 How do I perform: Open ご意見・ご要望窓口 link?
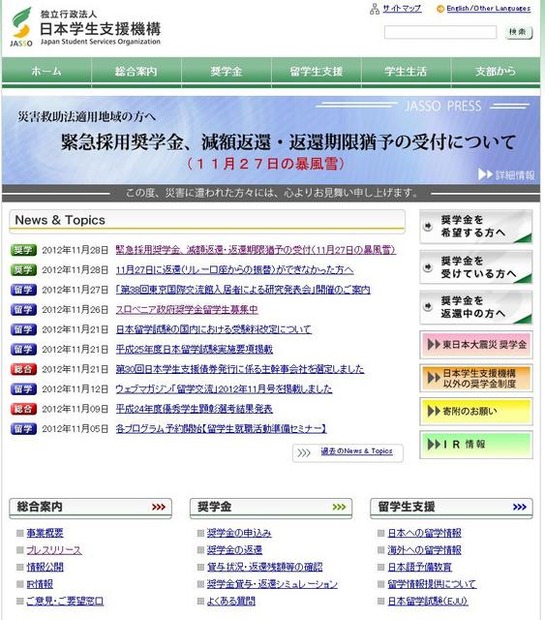click(x=65, y=601)
